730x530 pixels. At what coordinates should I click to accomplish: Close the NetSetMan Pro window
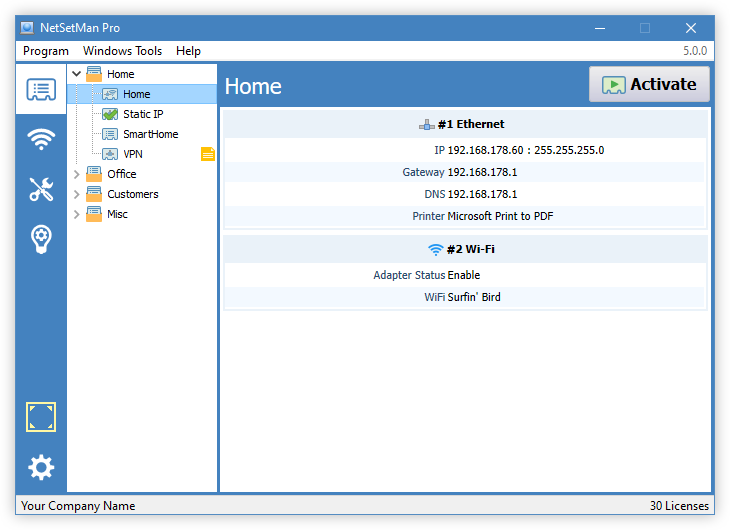click(x=690, y=28)
